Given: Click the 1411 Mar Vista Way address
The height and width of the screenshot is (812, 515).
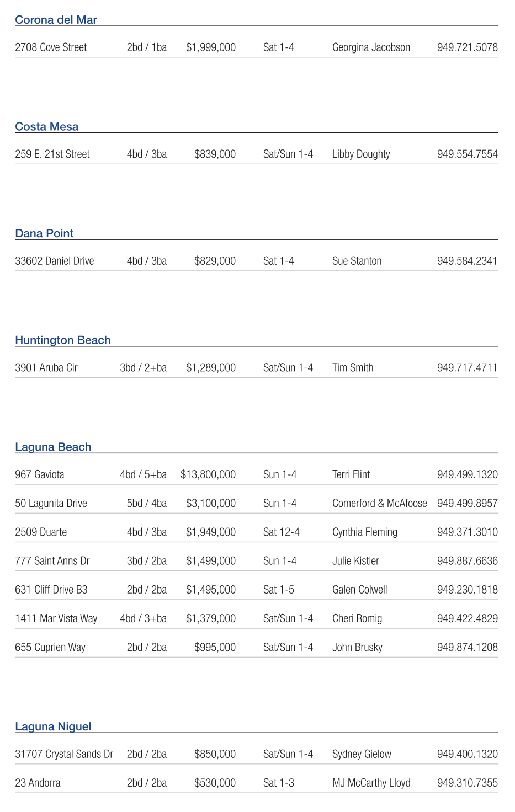Looking at the screenshot, I should (x=56, y=619).
